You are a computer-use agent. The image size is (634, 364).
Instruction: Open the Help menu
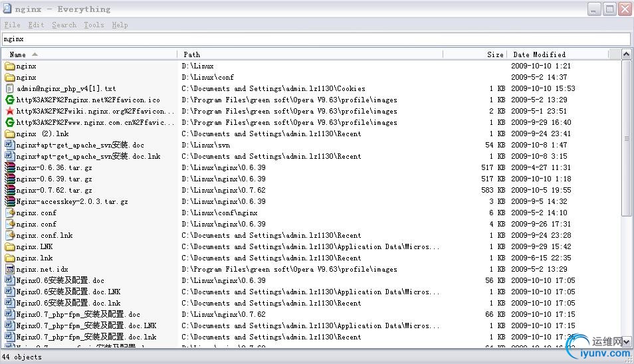click(120, 25)
